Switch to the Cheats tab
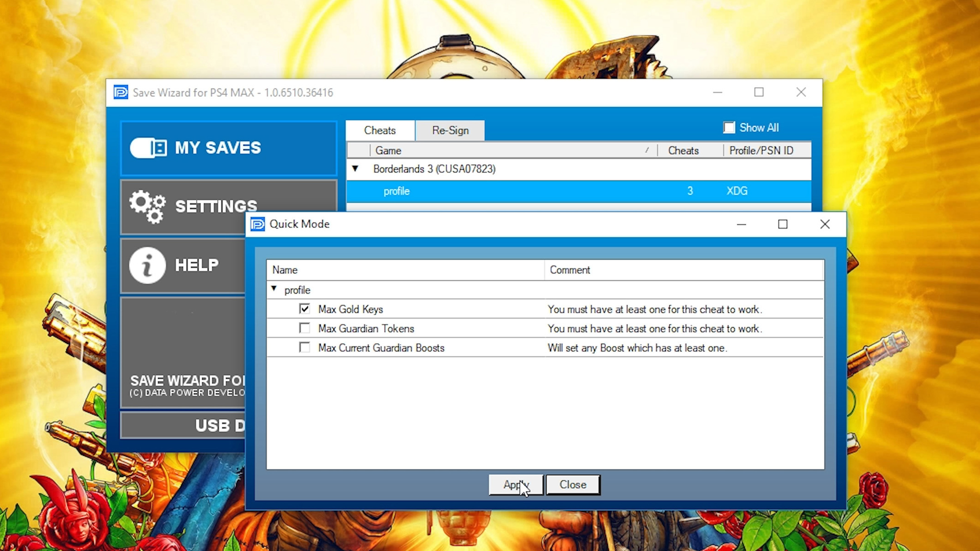The height and width of the screenshot is (551, 980). [x=380, y=130]
